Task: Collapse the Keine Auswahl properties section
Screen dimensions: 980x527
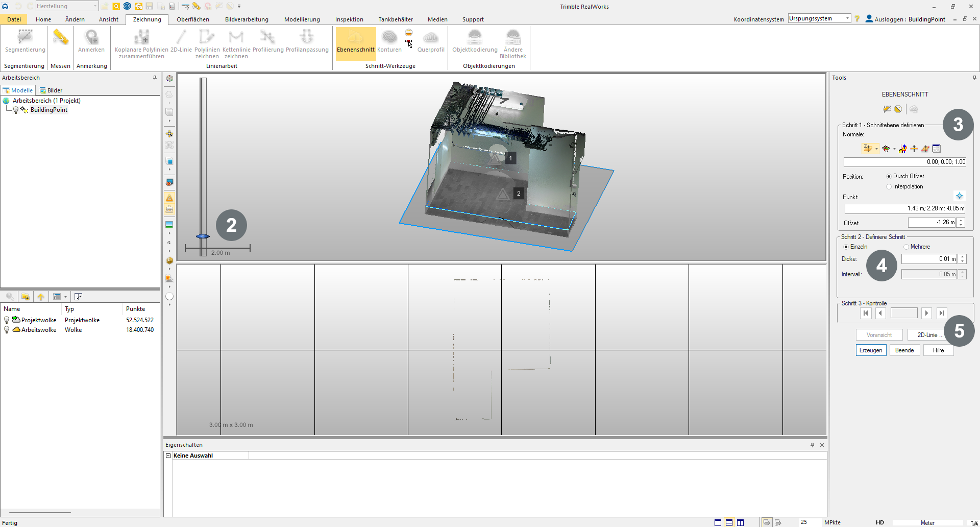Action: point(168,456)
